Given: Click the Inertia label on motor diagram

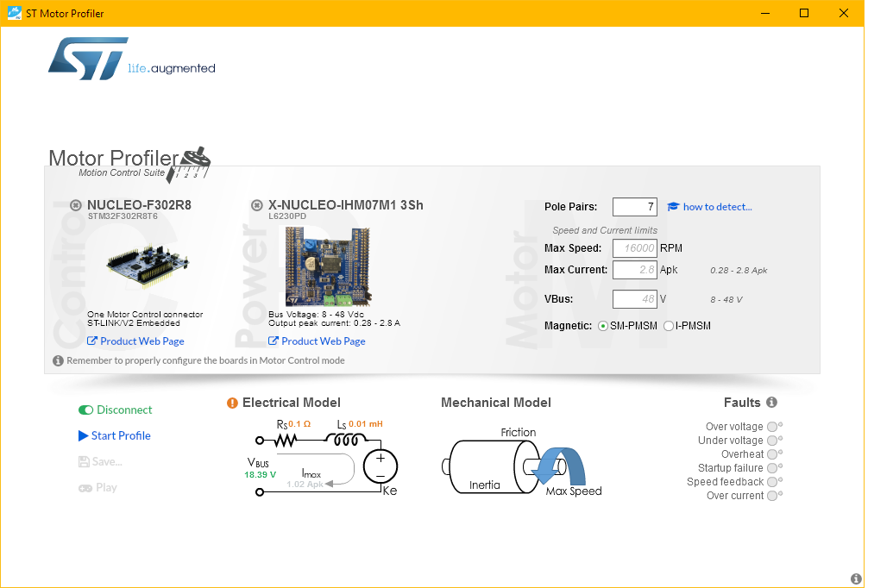Looking at the screenshot, I should (485, 485).
